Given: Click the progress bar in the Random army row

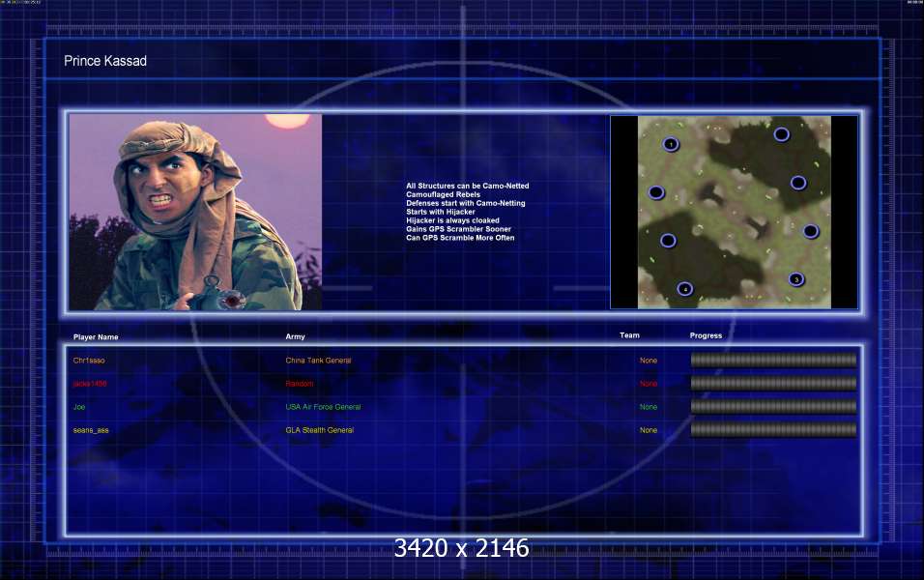Looking at the screenshot, I should (x=773, y=384).
